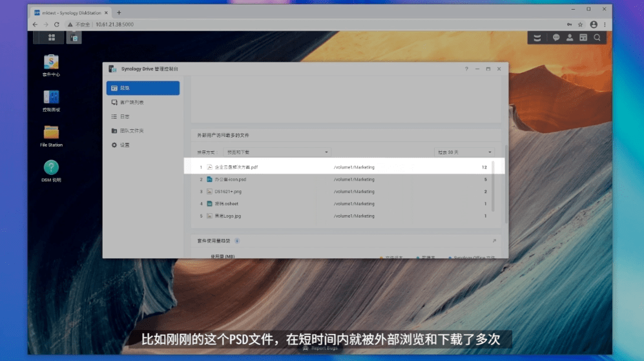Viewport: 644px width, 361px height.
Task: Click the 外部用户访问最多的文件 section heading
Action: click(x=223, y=135)
